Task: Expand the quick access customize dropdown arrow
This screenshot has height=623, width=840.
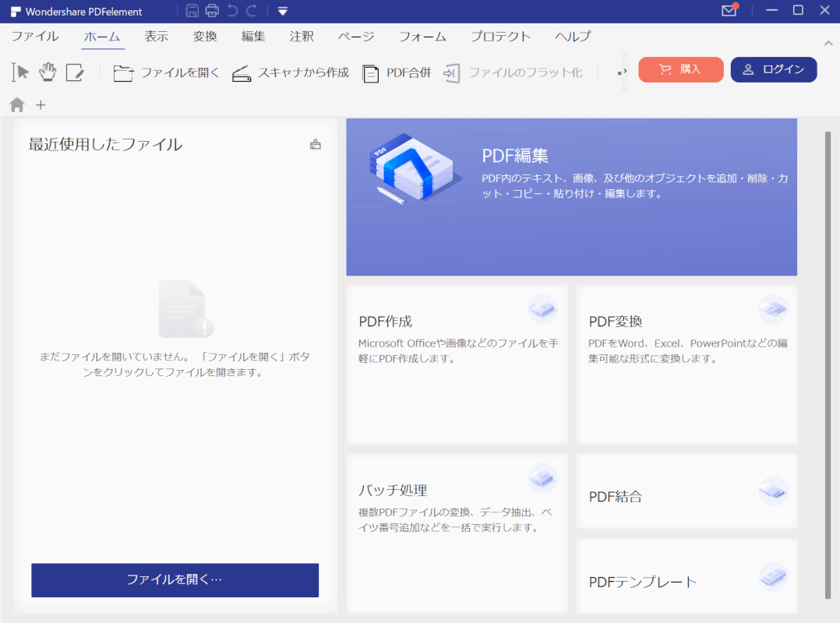Action: point(282,11)
